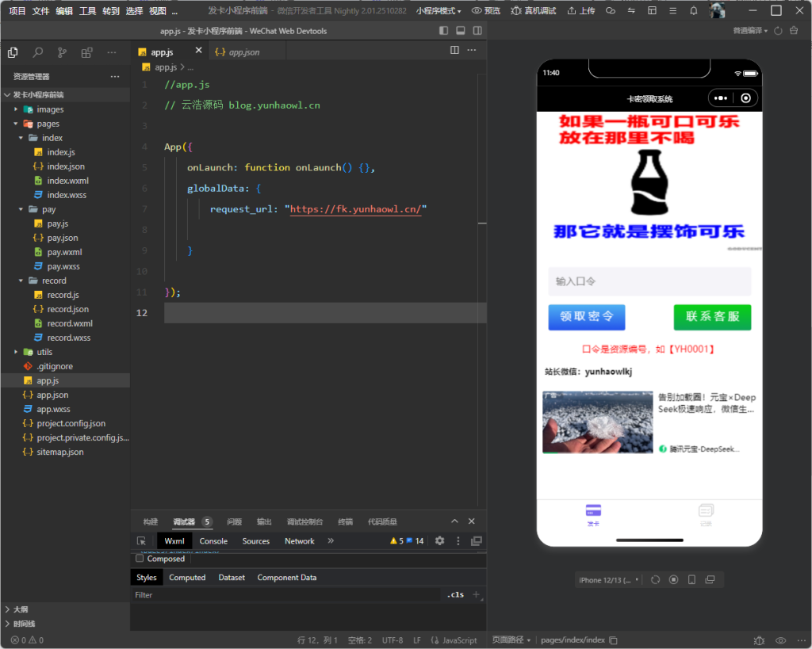812x649 pixels.
Task: Click the split editor icon
Action: [x=454, y=50]
